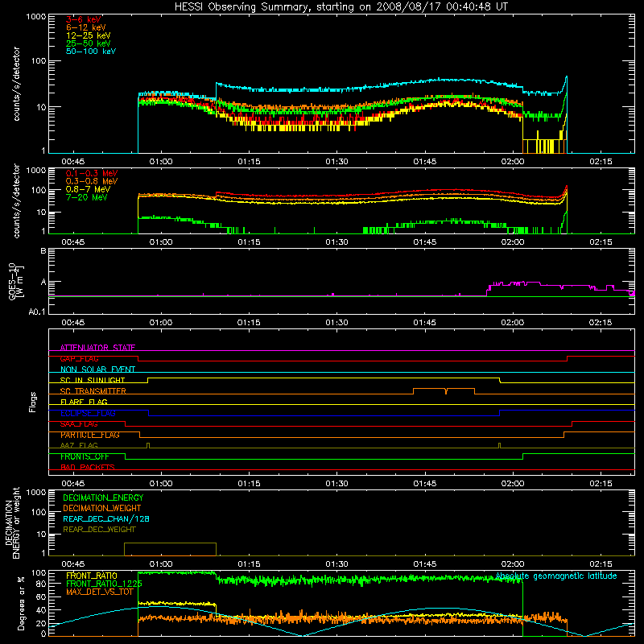Click the SC_IN_SUNLIGHT flag label

pyautogui.click(x=93, y=380)
